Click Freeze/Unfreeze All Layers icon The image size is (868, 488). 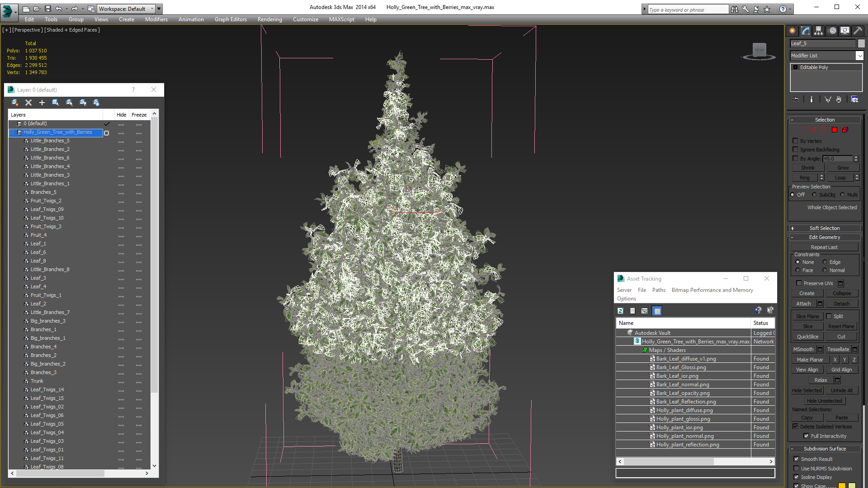tap(96, 103)
